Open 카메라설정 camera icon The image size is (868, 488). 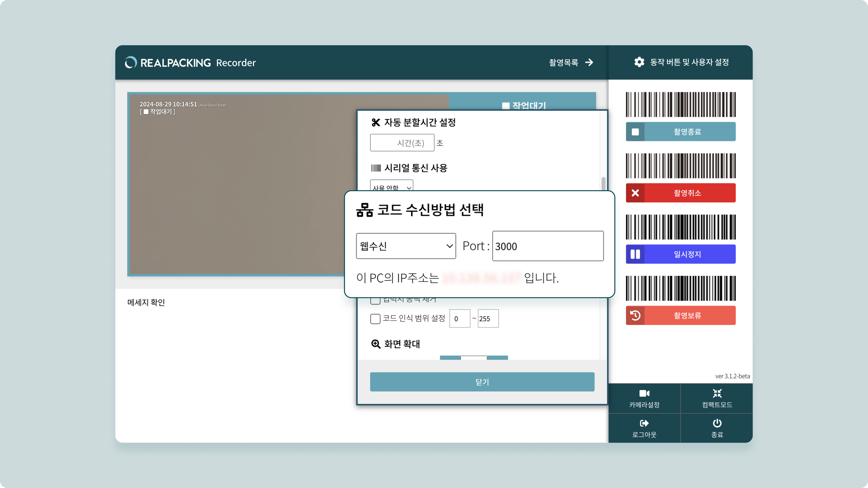click(644, 393)
